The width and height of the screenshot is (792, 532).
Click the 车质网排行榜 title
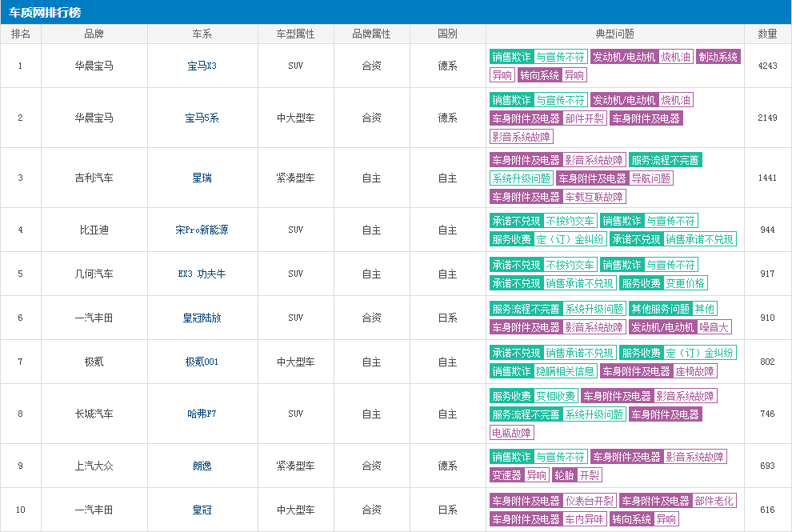coord(45,12)
